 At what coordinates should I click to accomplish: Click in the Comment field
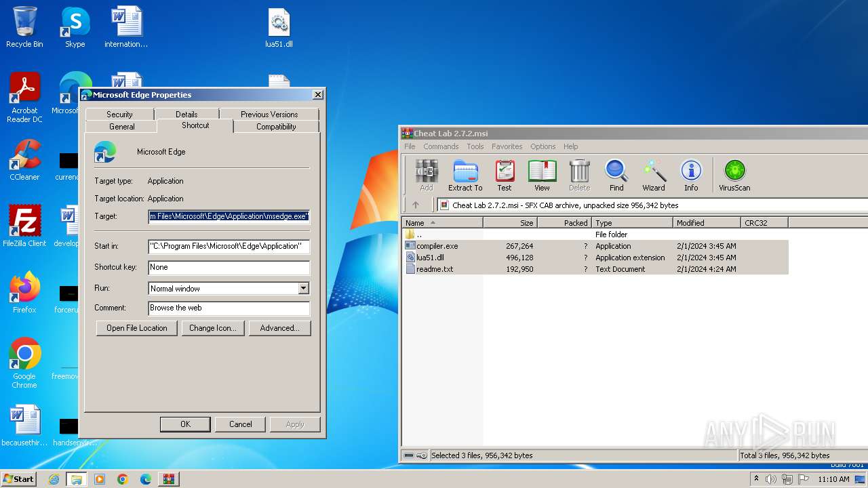pyautogui.click(x=229, y=308)
